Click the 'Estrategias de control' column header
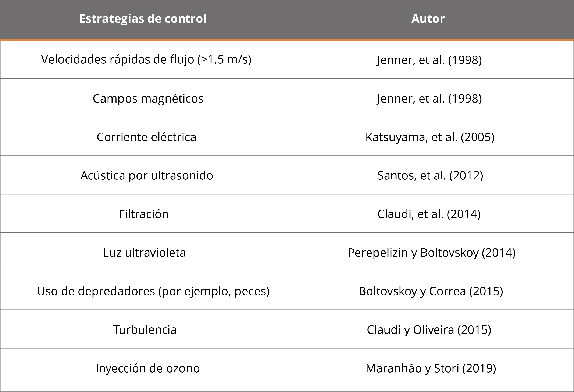The height and width of the screenshot is (392, 574). pos(143,19)
